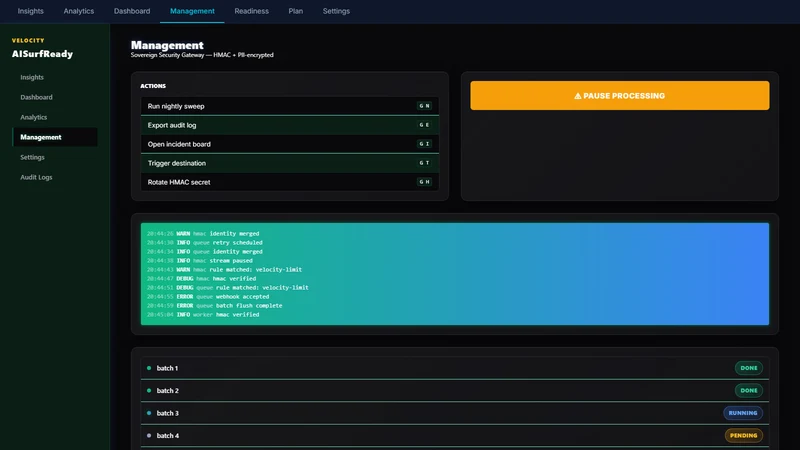Open Settings in the sidebar
This screenshot has width=800, height=450.
coord(55,157)
